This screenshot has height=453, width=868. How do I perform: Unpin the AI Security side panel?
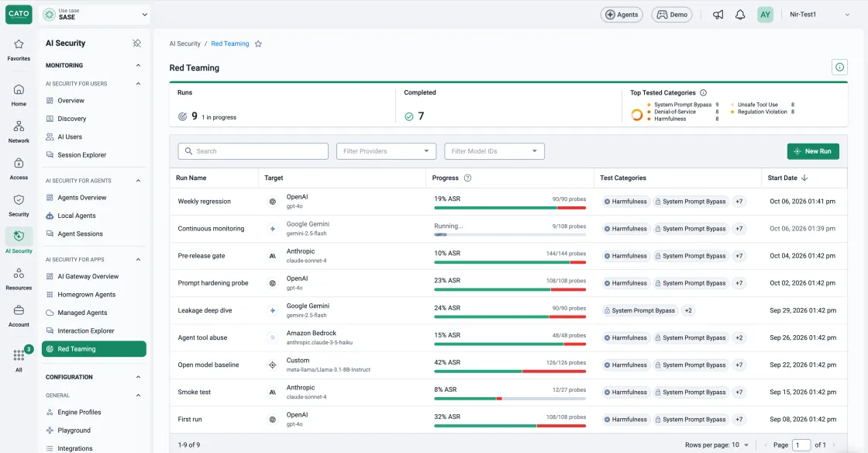pyautogui.click(x=136, y=43)
